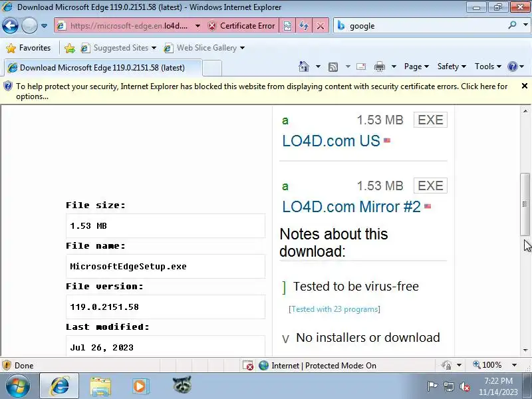Open the Tested with 23 programs link

[x=334, y=309]
